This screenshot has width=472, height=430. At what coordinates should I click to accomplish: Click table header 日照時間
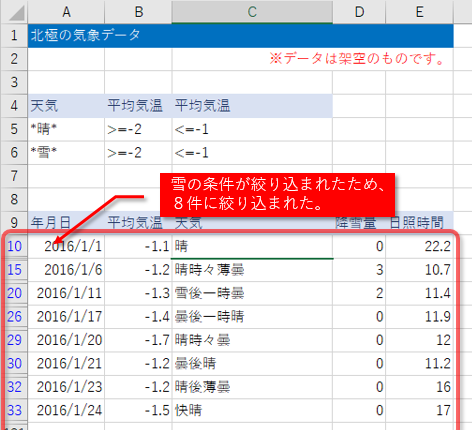point(419,223)
